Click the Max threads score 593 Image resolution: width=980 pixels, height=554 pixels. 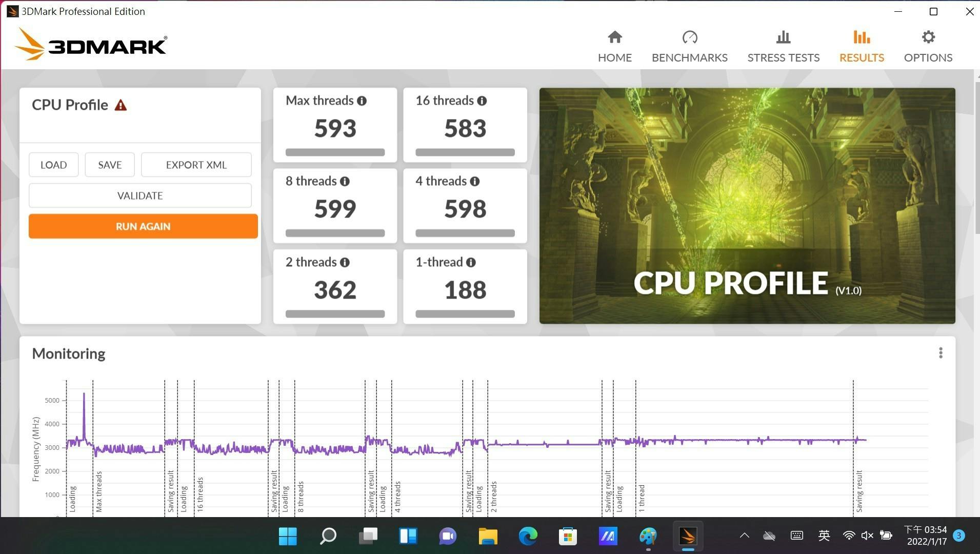pos(335,128)
